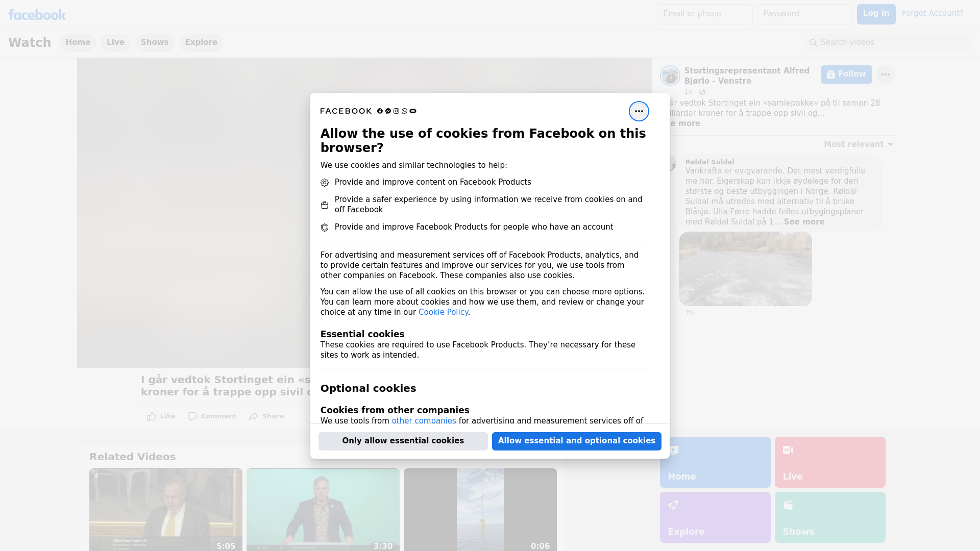The image size is (980, 551).
Task: Open related wind turbine video 0:06
Action: click(x=480, y=510)
